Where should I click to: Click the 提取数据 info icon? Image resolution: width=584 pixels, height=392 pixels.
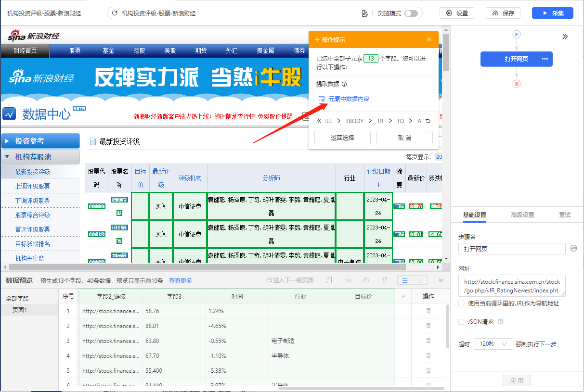tap(344, 84)
